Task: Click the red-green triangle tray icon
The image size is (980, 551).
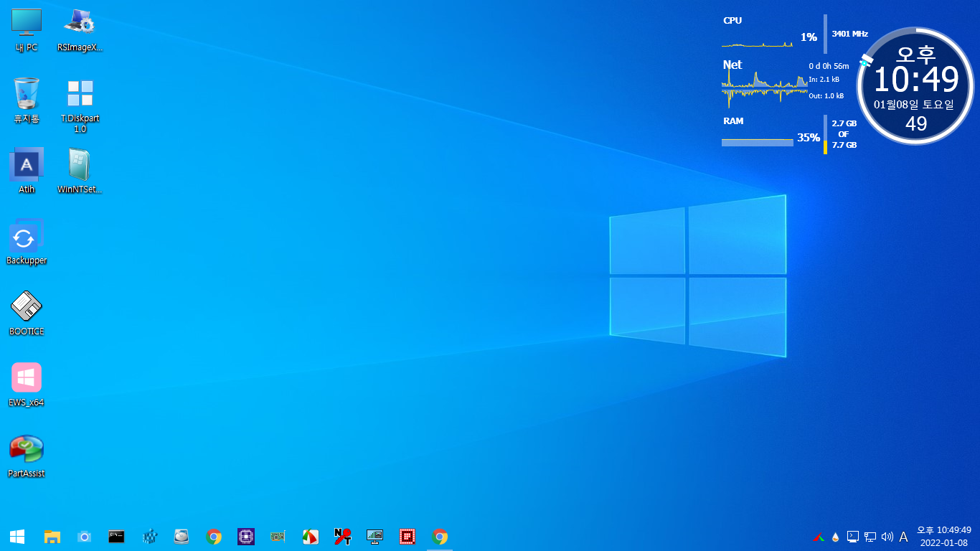Action: (x=819, y=536)
